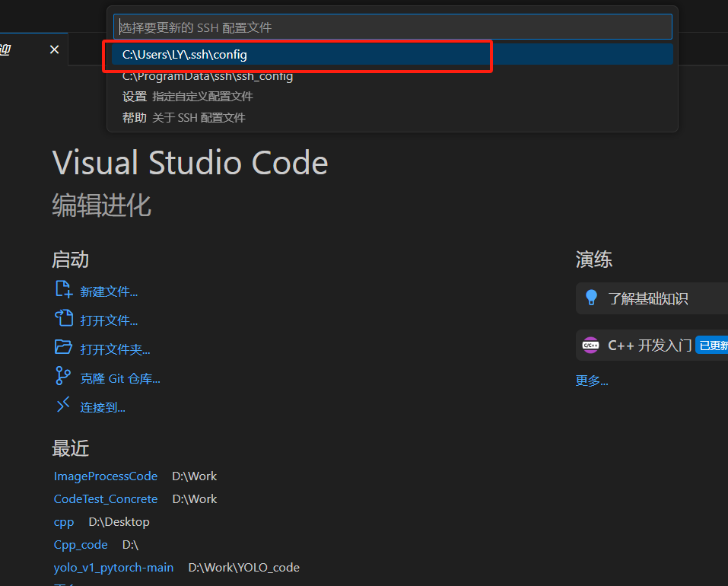Close the welcome tab with the X
This screenshot has width=728, height=586.
(54, 49)
